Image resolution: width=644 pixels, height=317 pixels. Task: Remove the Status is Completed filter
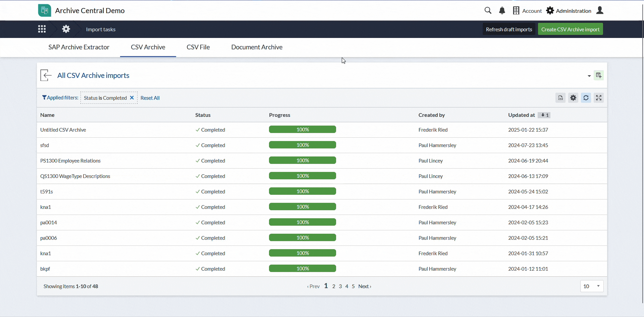pos(132,98)
